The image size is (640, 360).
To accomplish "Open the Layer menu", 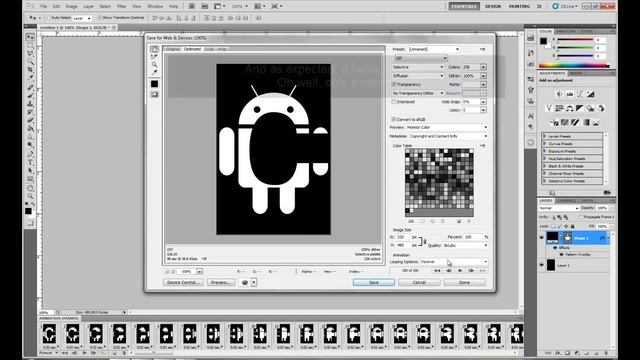I will (x=88, y=7).
